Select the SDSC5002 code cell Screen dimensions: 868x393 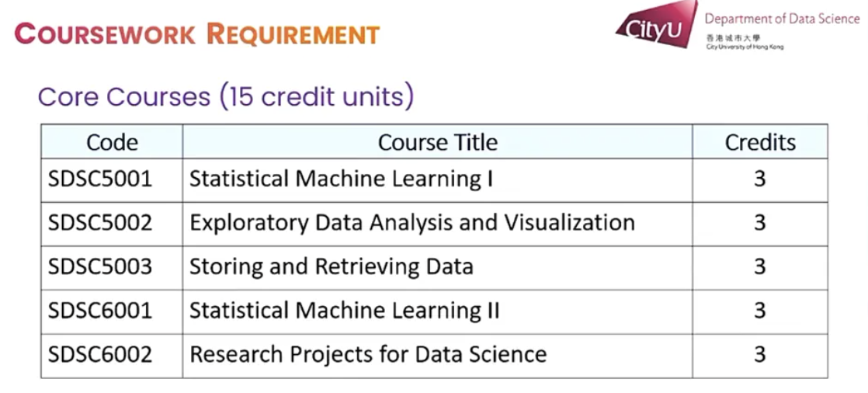[x=100, y=223]
